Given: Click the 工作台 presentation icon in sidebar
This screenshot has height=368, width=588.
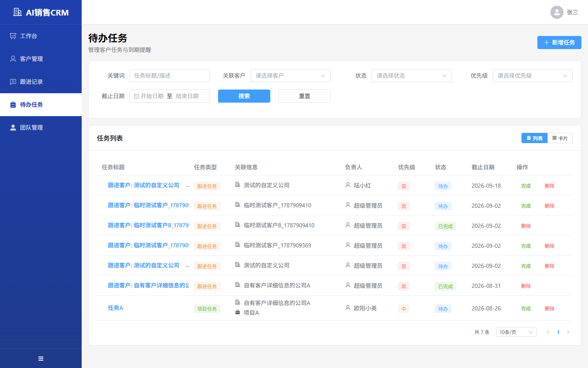Looking at the screenshot, I should tap(13, 36).
